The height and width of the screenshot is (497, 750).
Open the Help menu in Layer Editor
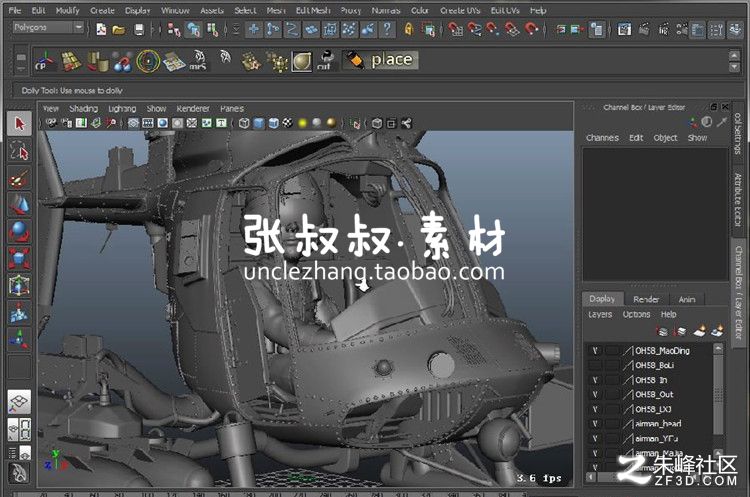[668, 314]
